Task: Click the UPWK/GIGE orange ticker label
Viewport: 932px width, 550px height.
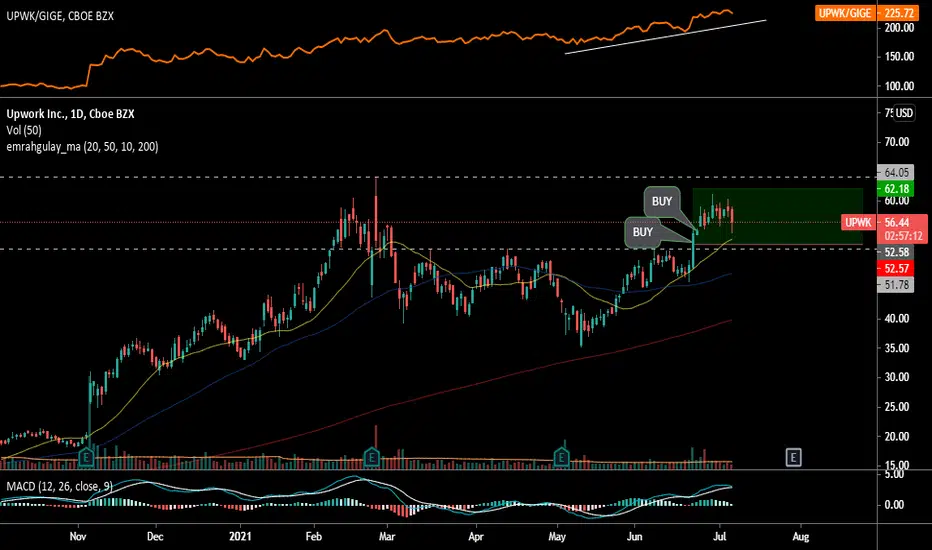Action: pos(845,13)
